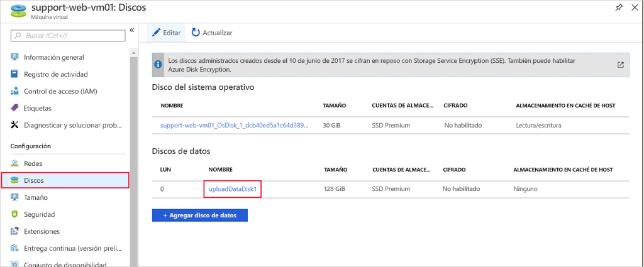The height and width of the screenshot is (267, 644).
Task: Click the Control de acceso people icon
Action: tap(14, 91)
